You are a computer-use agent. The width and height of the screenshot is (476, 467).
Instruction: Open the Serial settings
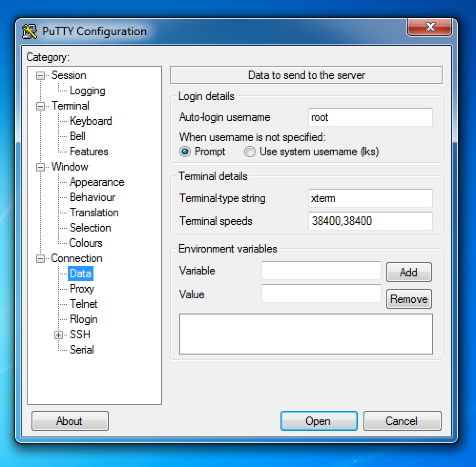pos(82,350)
